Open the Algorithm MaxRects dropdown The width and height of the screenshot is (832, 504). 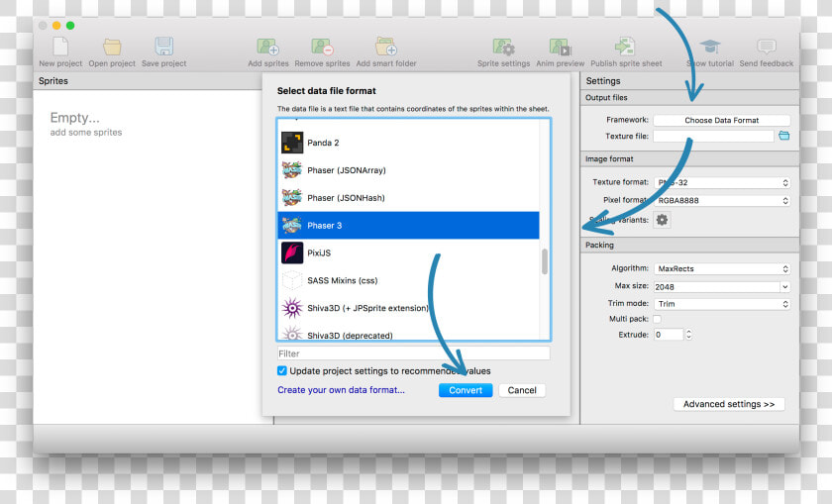722,269
